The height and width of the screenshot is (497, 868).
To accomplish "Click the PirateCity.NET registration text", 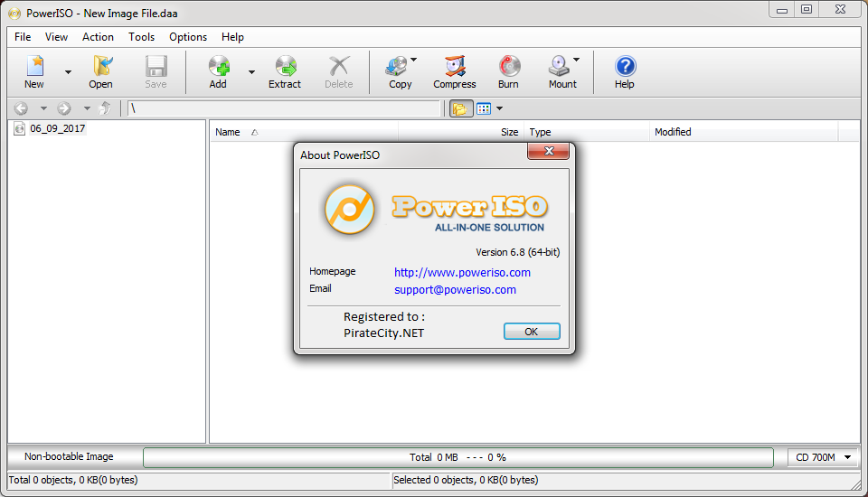I will click(x=383, y=333).
